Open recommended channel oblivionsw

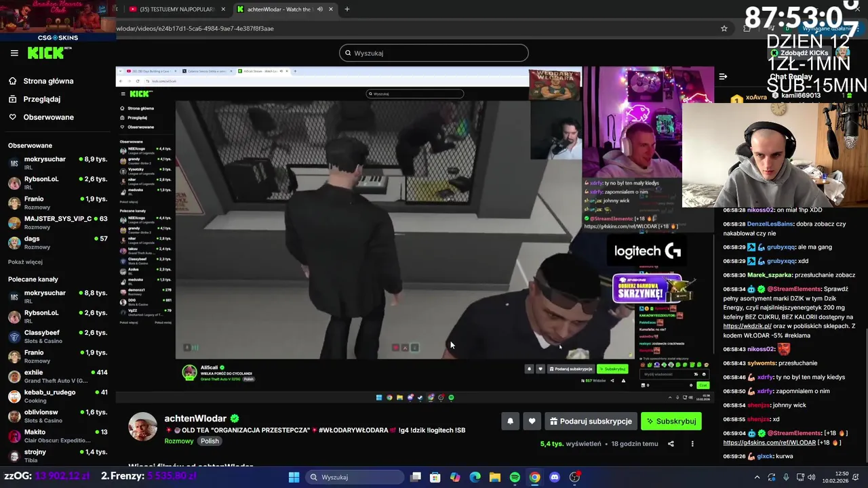coord(58,416)
